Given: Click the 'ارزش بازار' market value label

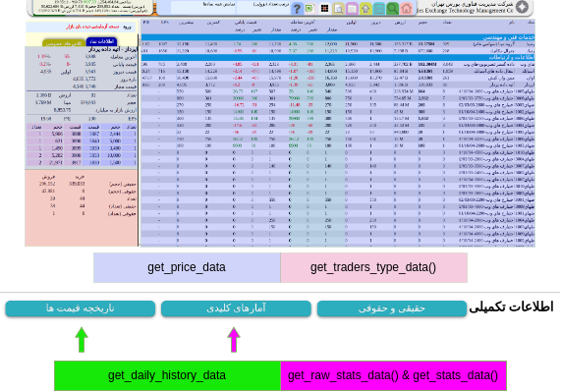Looking at the screenshot, I should [x=116, y=110].
